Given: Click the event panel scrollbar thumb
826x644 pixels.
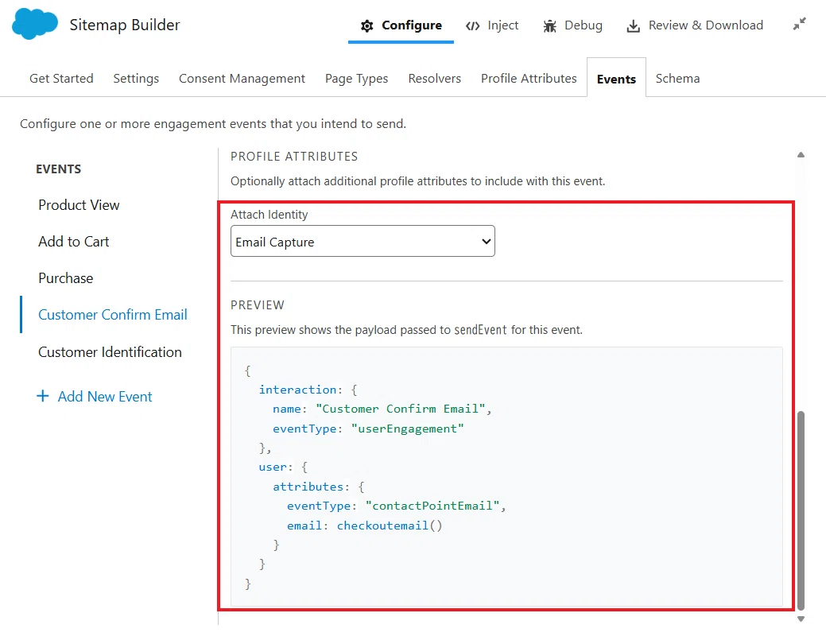Looking at the screenshot, I should click(x=801, y=510).
